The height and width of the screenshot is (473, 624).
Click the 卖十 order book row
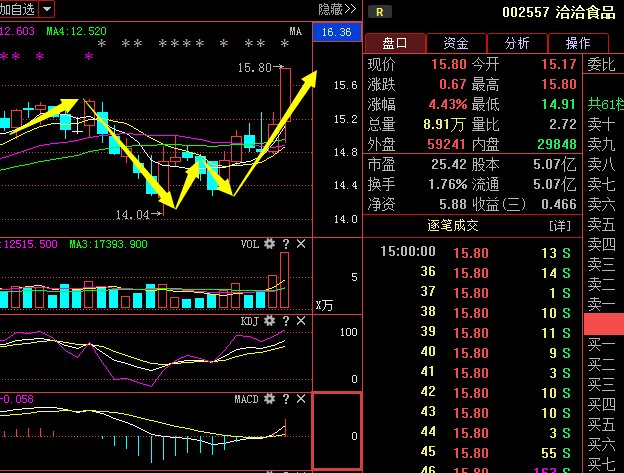click(x=604, y=124)
